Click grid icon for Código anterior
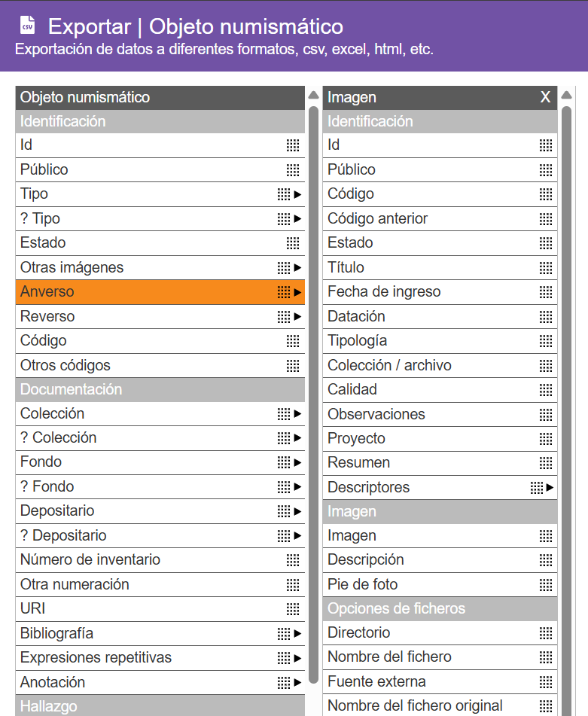Image resolution: width=588 pixels, height=716 pixels. 546,219
